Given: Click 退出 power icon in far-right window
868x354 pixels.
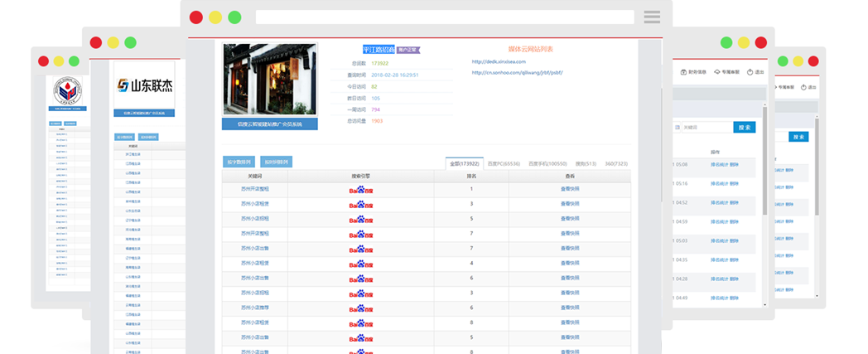Looking at the screenshot, I should (x=803, y=87).
